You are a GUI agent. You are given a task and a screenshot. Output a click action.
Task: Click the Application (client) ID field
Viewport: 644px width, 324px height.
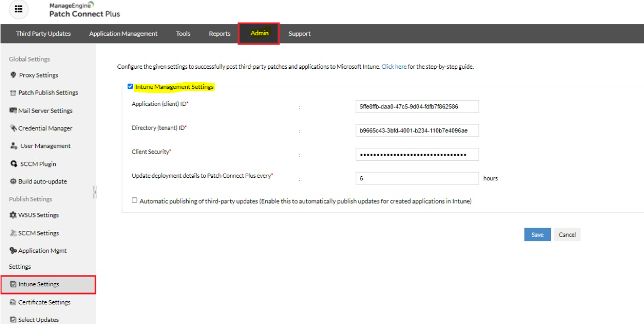click(x=417, y=106)
